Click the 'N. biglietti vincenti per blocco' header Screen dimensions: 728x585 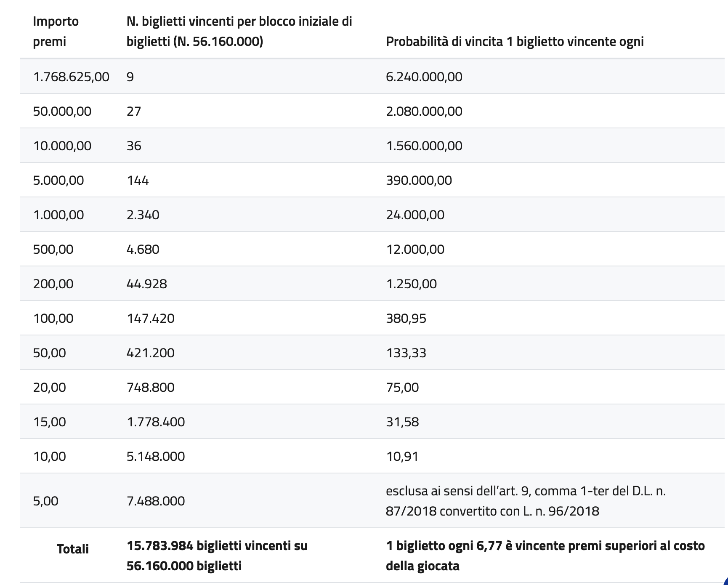(239, 32)
